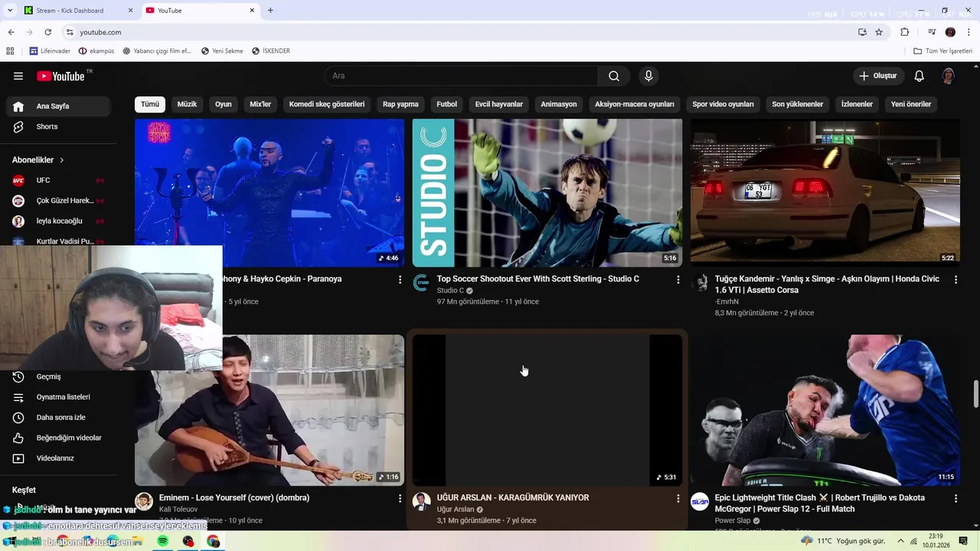
Task: Open the YouTube hamburger guide menu
Action: point(18,76)
